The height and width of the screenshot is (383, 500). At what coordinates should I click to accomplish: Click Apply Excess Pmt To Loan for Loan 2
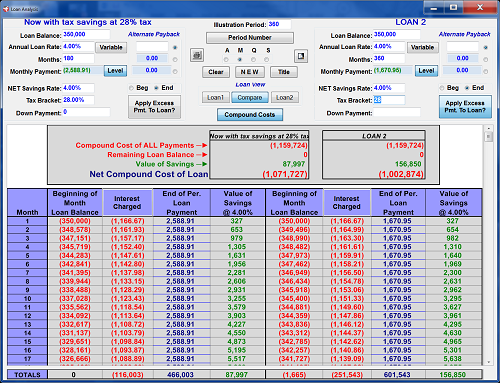[x=465, y=107]
